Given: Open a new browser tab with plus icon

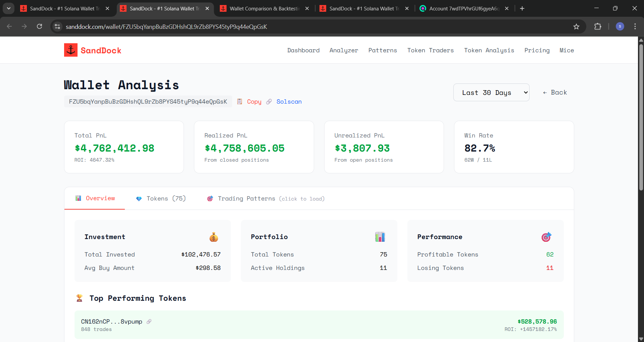Looking at the screenshot, I should click(x=522, y=8).
